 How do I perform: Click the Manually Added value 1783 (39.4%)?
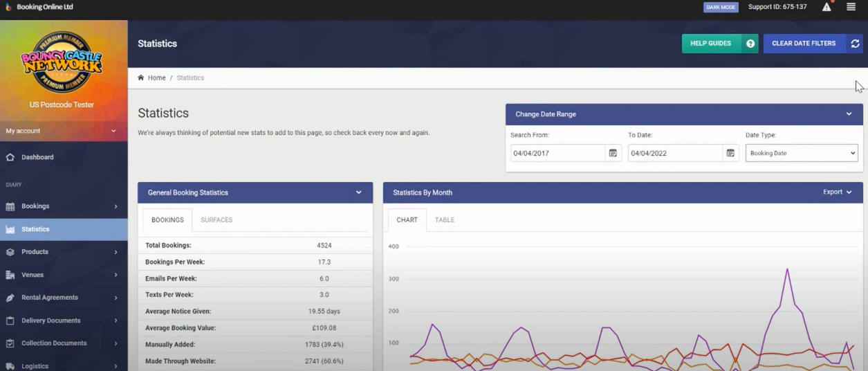tap(324, 345)
